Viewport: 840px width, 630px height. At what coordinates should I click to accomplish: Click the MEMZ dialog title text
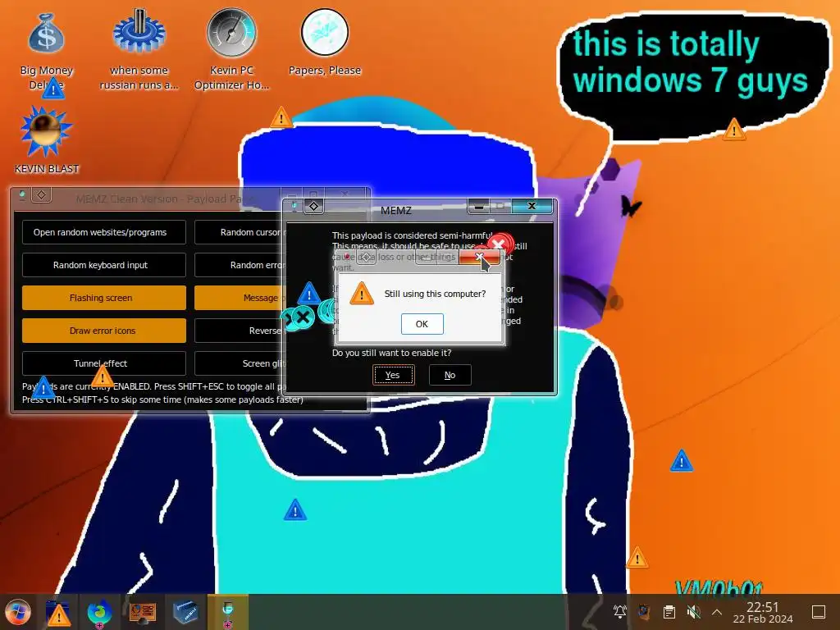pos(396,210)
